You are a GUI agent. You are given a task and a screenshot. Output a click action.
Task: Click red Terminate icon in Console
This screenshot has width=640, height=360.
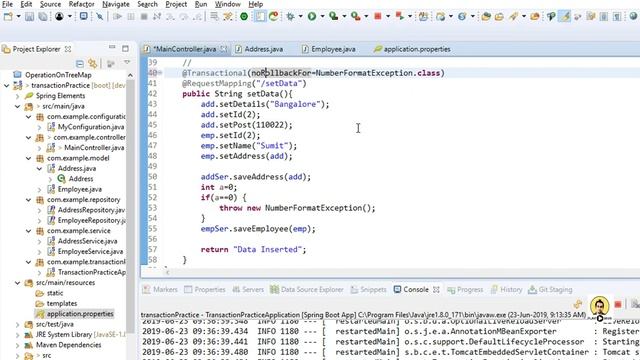[618, 304]
